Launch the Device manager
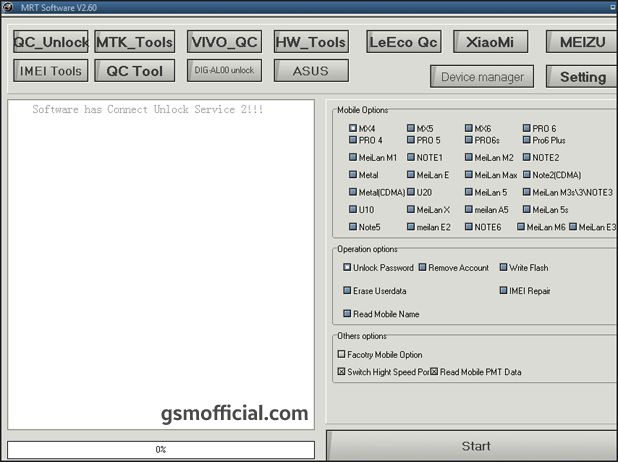 pos(482,77)
